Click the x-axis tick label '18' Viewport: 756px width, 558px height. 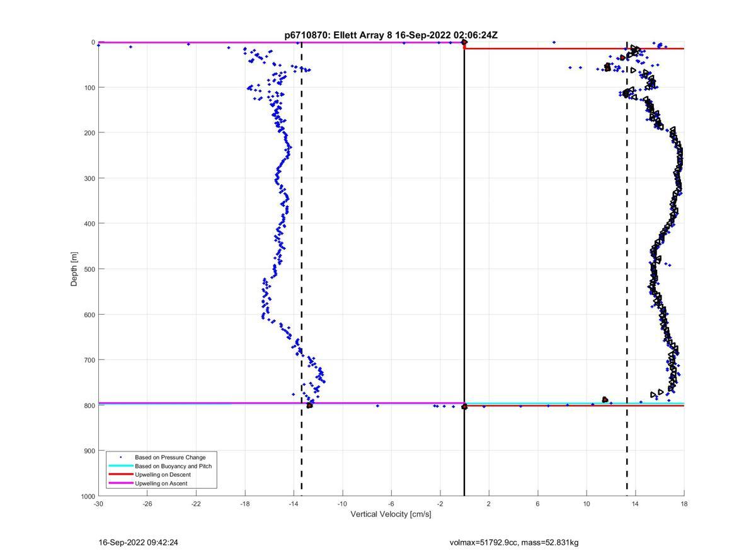point(684,504)
